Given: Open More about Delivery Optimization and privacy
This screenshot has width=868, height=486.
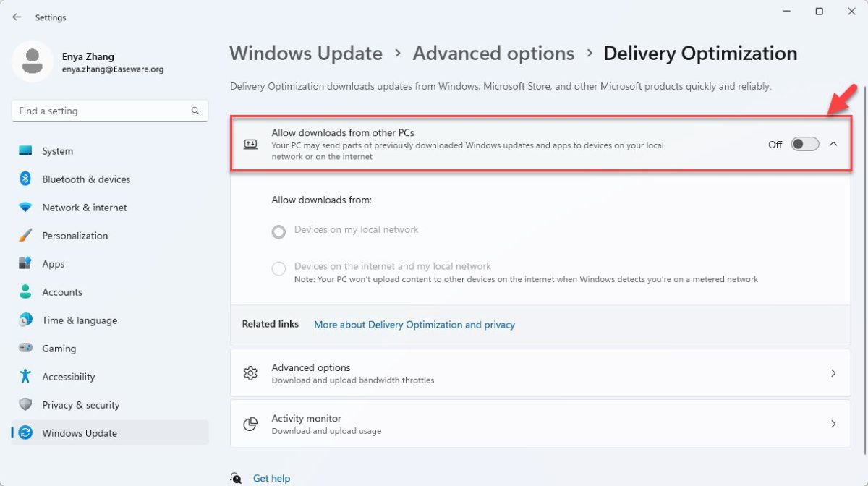Looking at the screenshot, I should point(414,325).
